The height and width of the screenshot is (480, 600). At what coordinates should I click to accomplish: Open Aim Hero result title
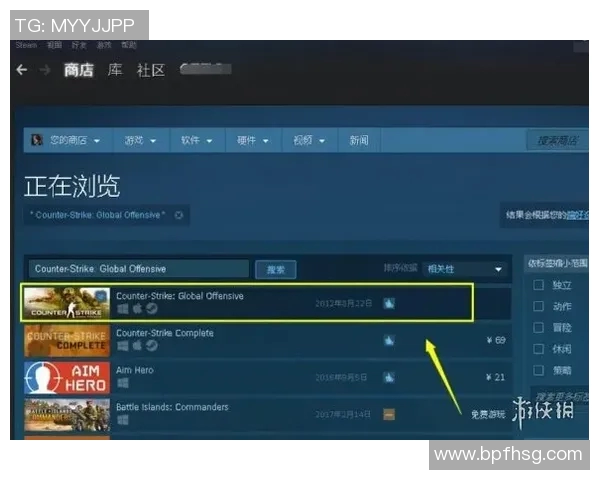coord(135,370)
